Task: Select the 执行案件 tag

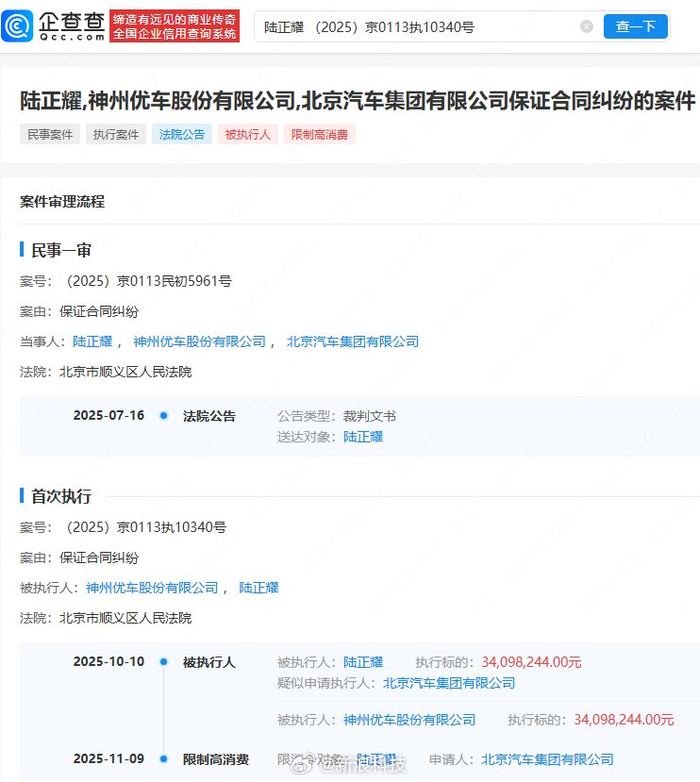Action: click(116, 134)
